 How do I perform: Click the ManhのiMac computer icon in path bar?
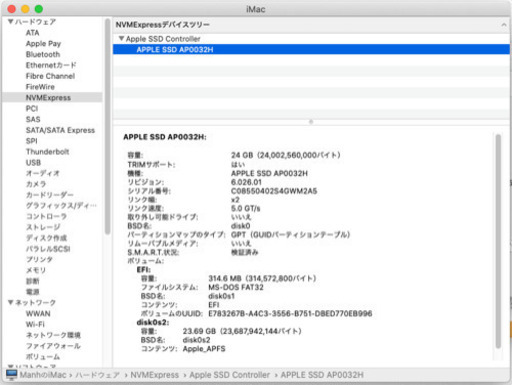click(11, 375)
